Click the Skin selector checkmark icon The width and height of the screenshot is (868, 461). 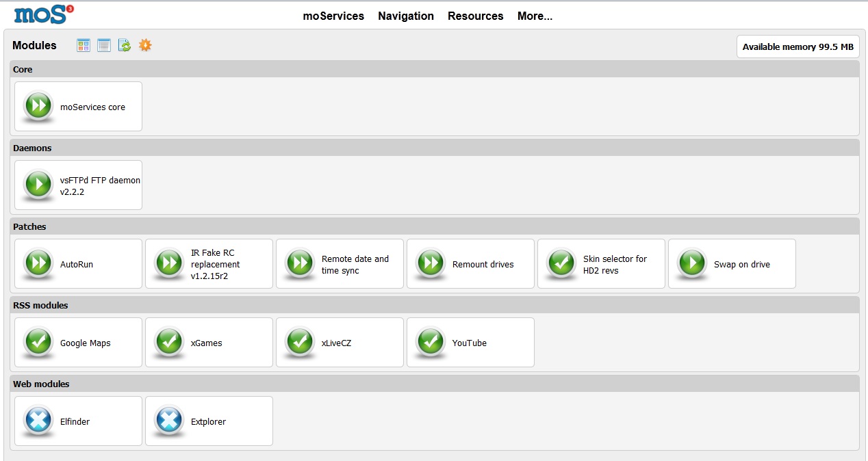click(561, 263)
